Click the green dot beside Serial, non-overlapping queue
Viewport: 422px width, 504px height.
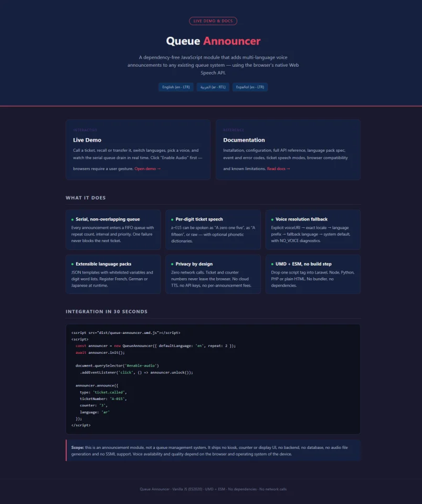point(72,219)
